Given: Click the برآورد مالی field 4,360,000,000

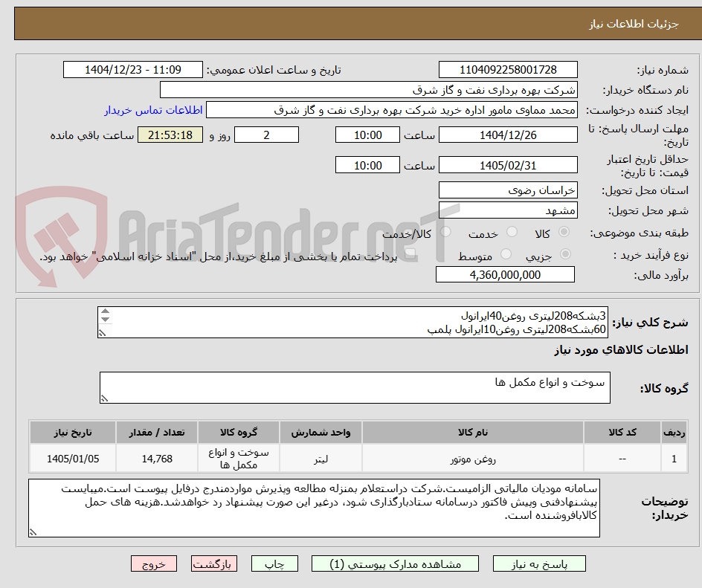Looking at the screenshot, I should click(505, 275).
